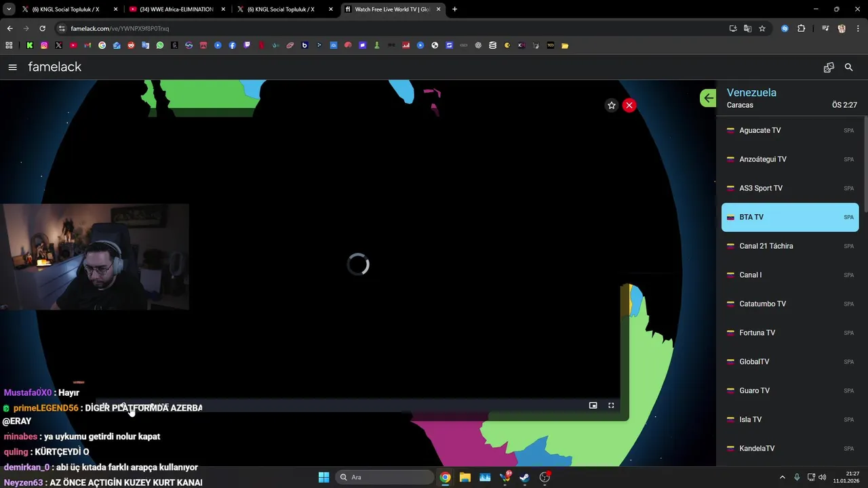Open the X bookmark
Image resolution: width=868 pixels, height=488 pixels.
pos(58,45)
